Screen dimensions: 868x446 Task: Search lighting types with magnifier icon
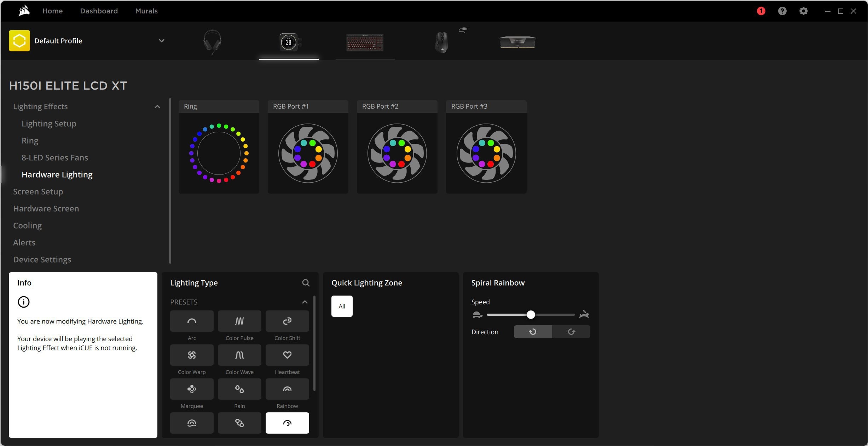pyautogui.click(x=306, y=283)
